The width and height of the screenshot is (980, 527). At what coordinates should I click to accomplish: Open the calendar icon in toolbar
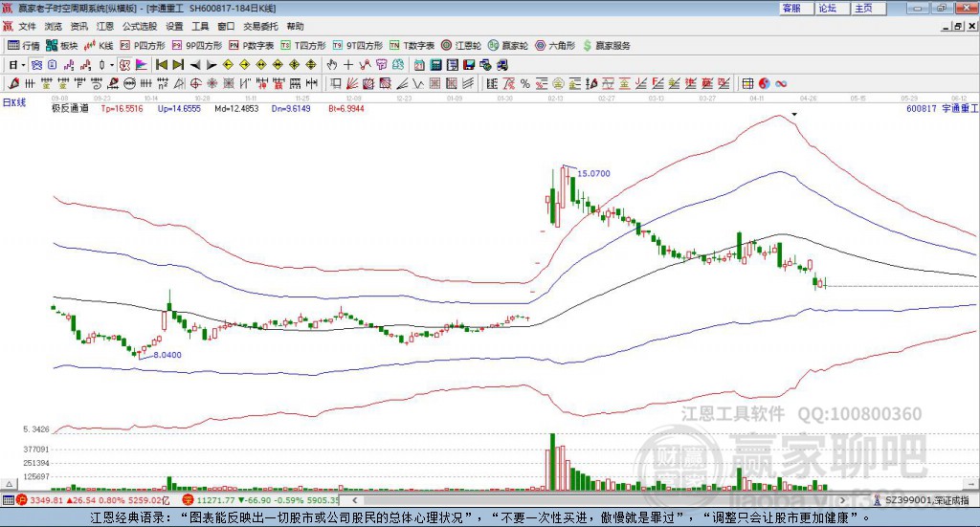419,65
